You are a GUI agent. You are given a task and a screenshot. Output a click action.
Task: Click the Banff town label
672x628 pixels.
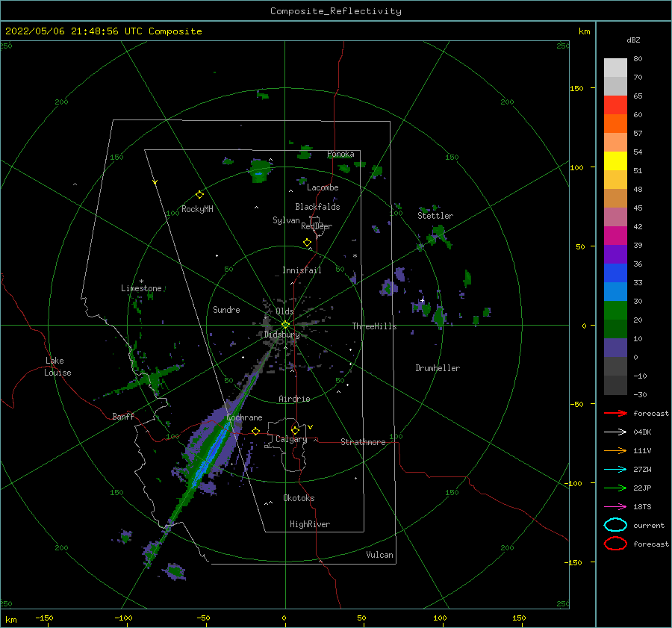(x=123, y=416)
